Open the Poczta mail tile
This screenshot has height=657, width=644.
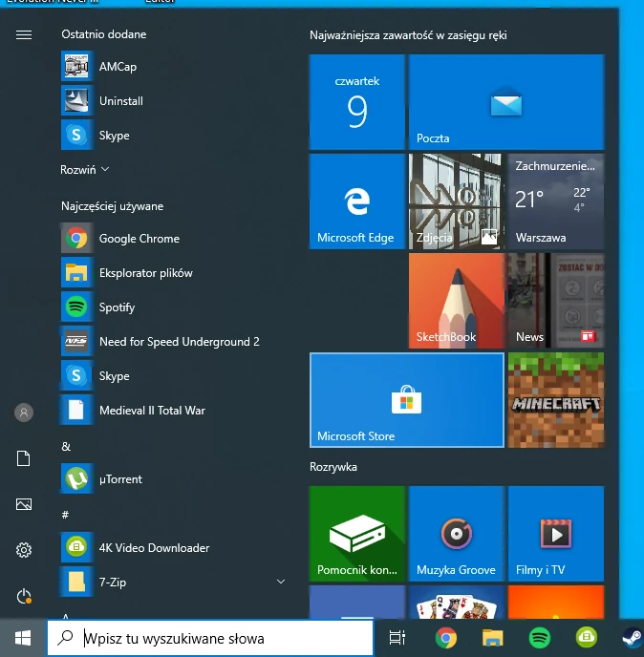(x=505, y=102)
